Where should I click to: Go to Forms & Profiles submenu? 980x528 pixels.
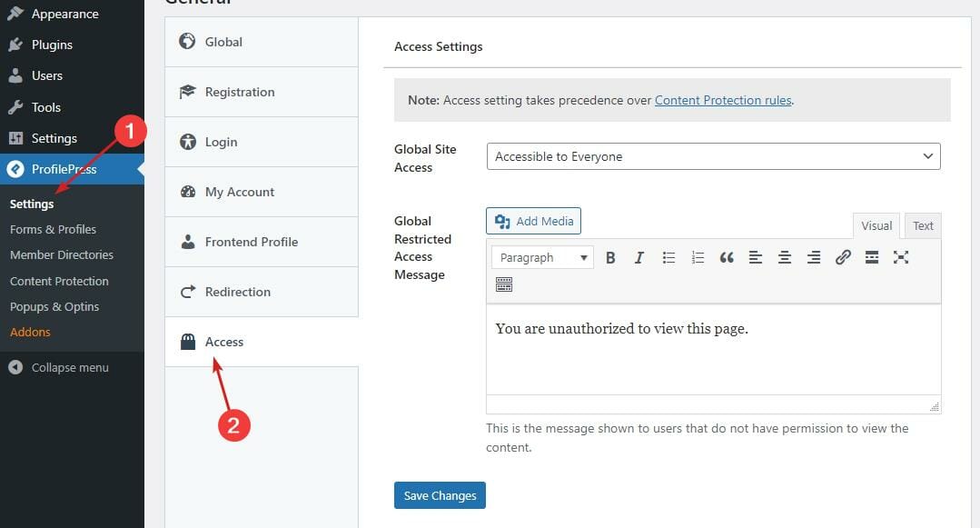[53, 230]
